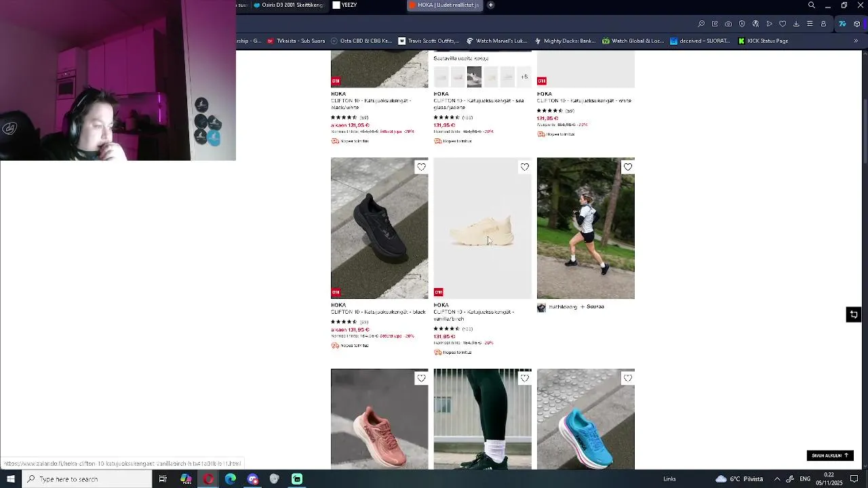Screen dimensions: 868x488
Task: Open the ENG language indicator
Action: [x=806, y=479]
